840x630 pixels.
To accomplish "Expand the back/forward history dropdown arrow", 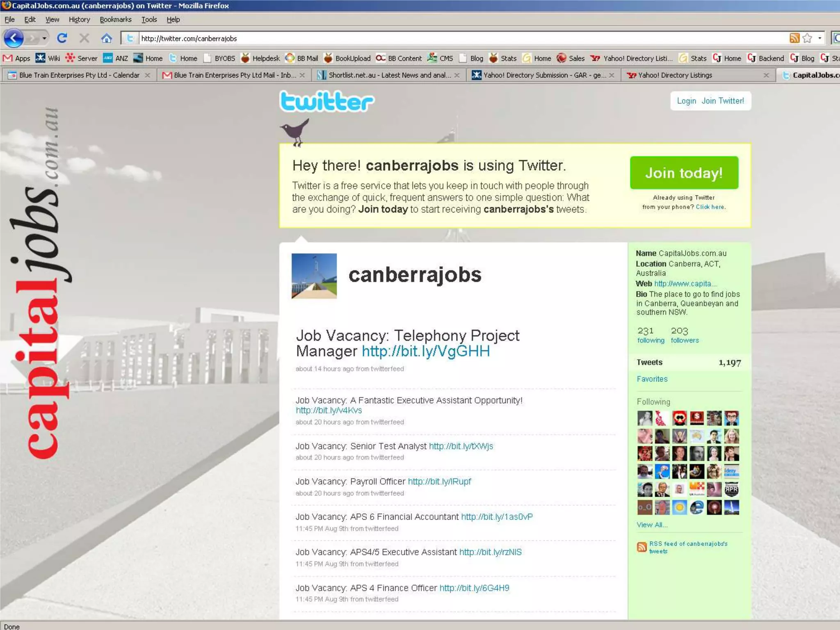I will pyautogui.click(x=44, y=38).
